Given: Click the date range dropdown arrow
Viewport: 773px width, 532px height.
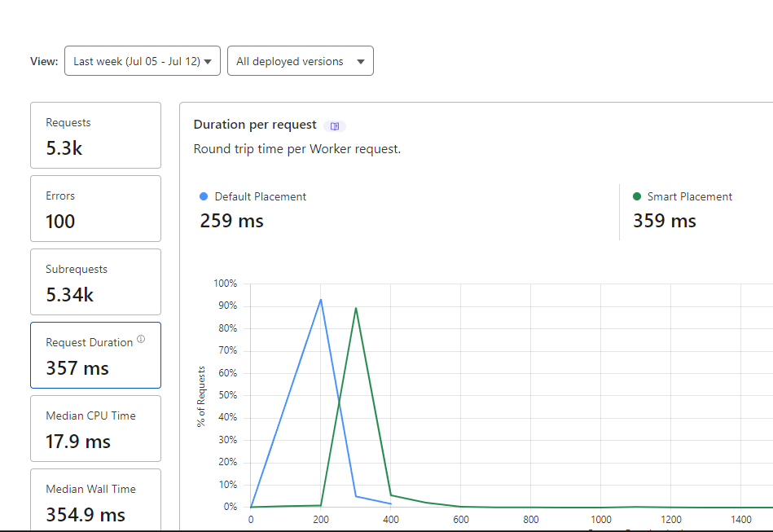Looking at the screenshot, I should coord(208,62).
